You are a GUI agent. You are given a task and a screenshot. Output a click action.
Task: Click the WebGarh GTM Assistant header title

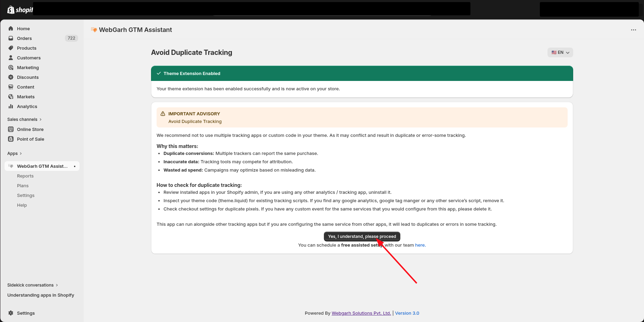(x=135, y=30)
